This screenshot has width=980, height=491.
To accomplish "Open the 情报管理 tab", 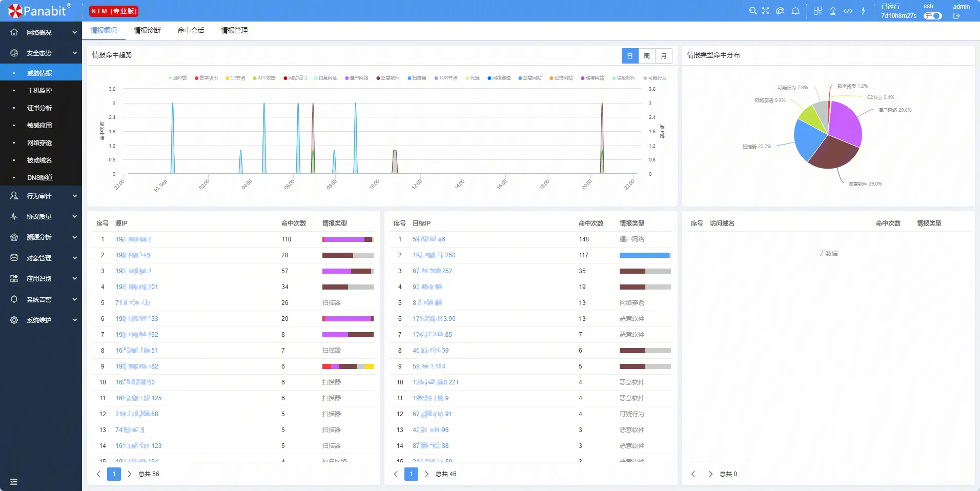I will pyautogui.click(x=234, y=30).
